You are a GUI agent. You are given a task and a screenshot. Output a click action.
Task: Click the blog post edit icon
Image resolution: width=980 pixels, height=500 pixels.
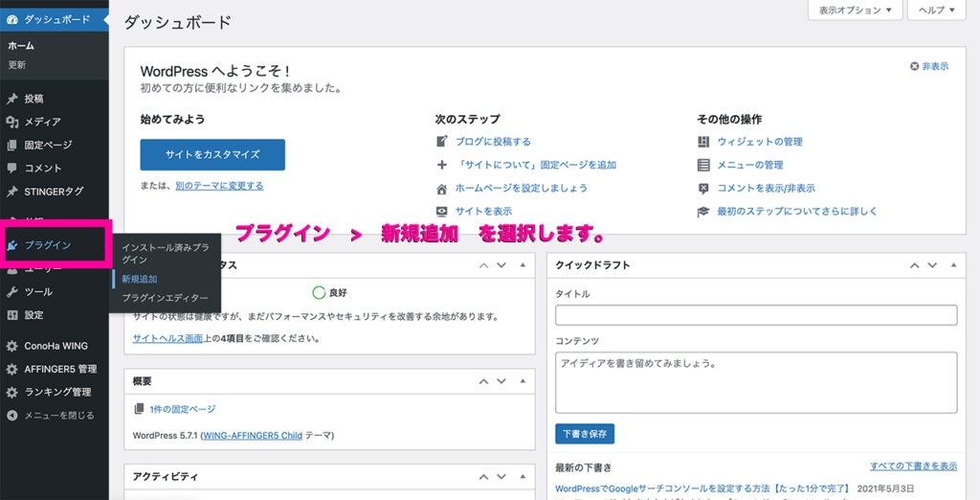point(442,142)
